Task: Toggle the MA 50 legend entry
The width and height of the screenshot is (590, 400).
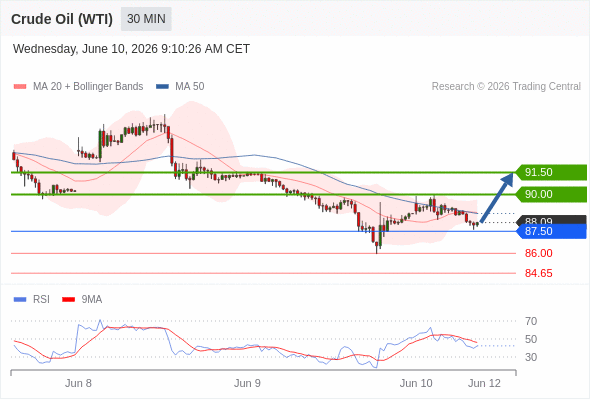Action: pos(180,87)
